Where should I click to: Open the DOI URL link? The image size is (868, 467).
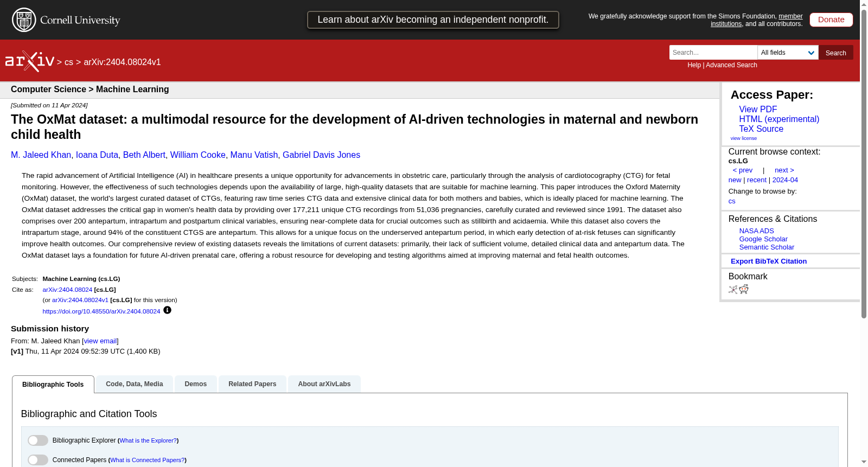[101, 311]
